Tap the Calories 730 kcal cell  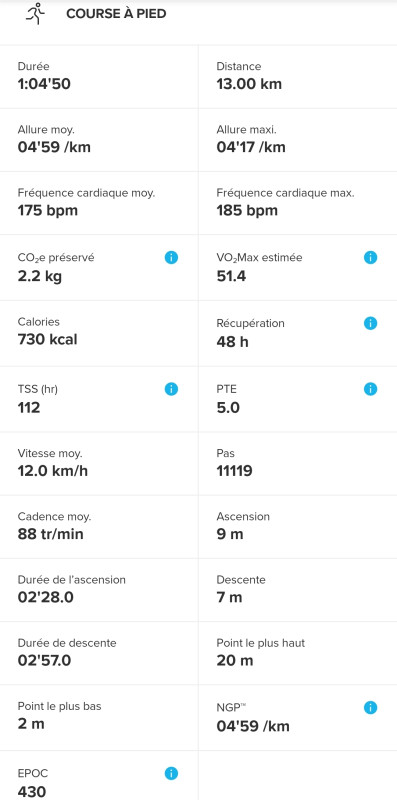[x=99, y=333]
